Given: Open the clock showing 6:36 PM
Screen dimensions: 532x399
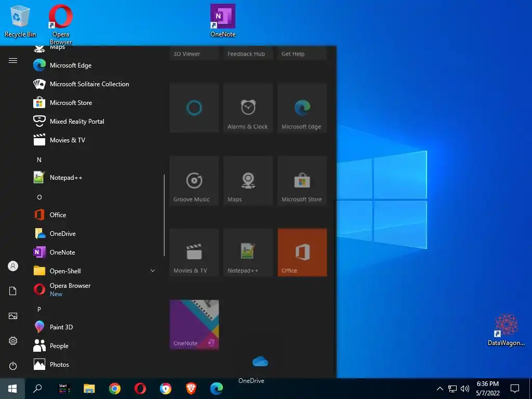Looking at the screenshot, I should (x=487, y=389).
